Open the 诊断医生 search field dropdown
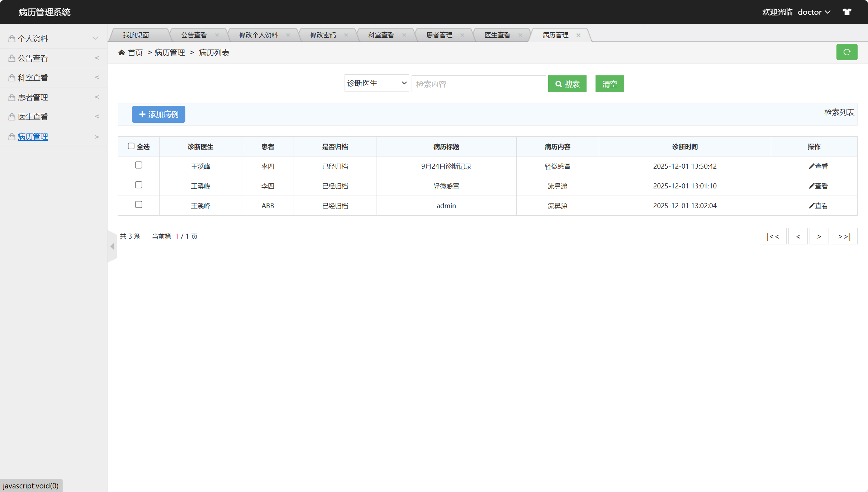Screen dimensions: 868x492 (376, 83)
